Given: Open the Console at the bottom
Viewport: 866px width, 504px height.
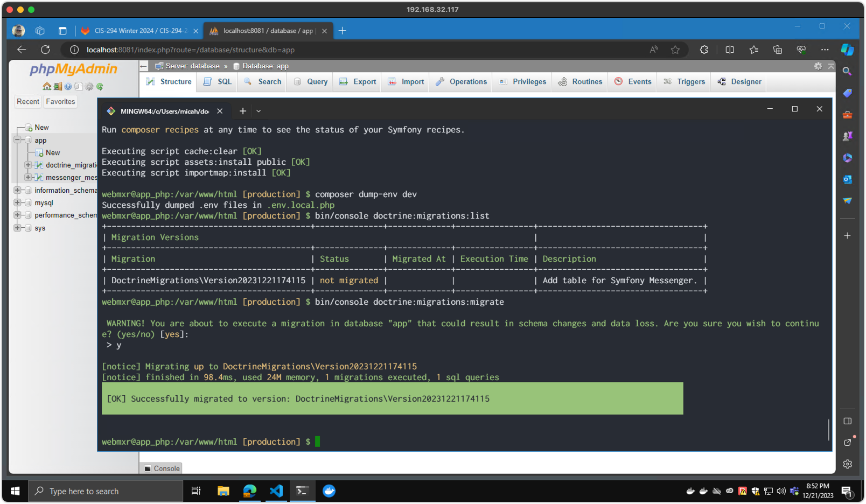Looking at the screenshot, I should pyautogui.click(x=160, y=468).
